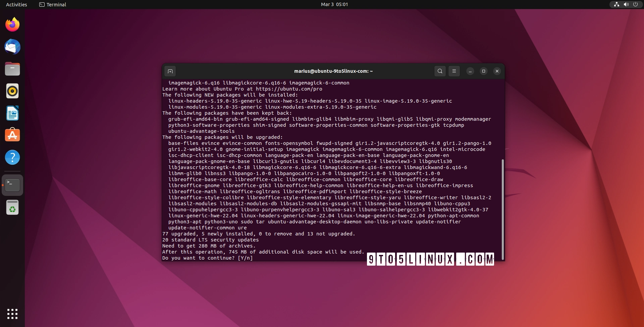Click the network indicator icon
644x327 pixels.
[x=617, y=4]
